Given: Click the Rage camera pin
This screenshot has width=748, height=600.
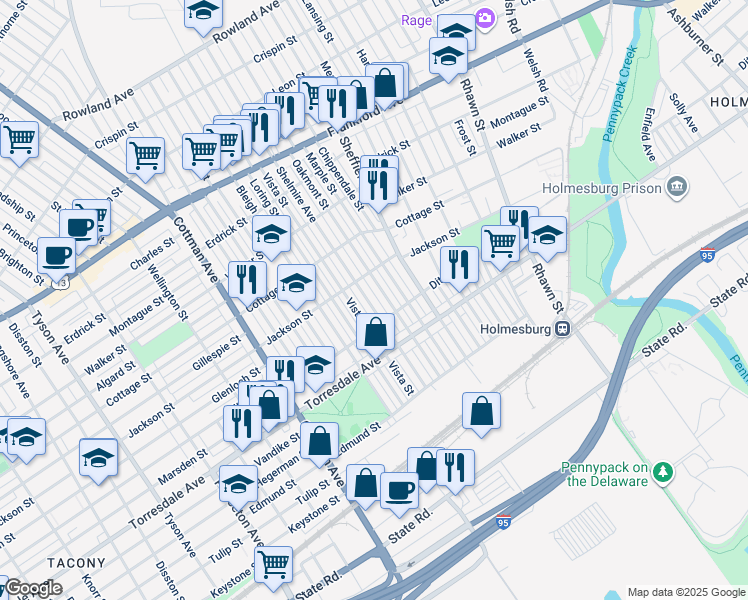Looking at the screenshot, I should click(x=485, y=19).
